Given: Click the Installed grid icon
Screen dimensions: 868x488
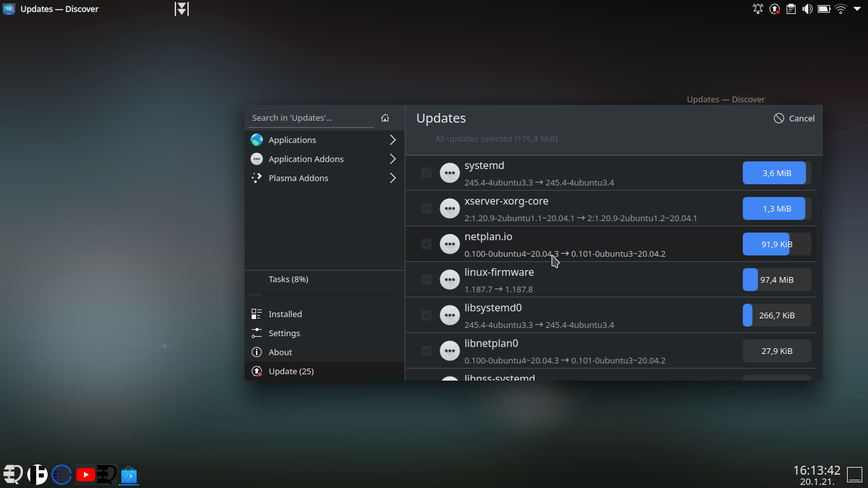Looking at the screenshot, I should point(257,314).
